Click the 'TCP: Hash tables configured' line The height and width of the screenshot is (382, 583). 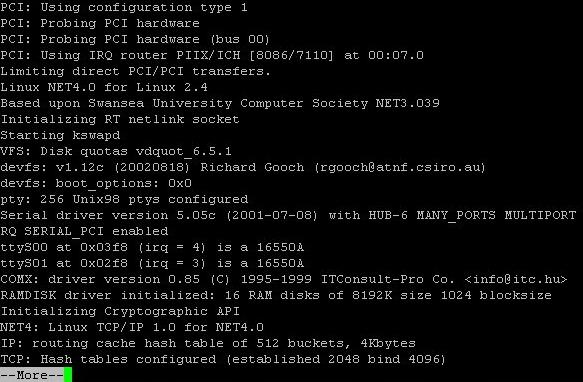point(223,359)
